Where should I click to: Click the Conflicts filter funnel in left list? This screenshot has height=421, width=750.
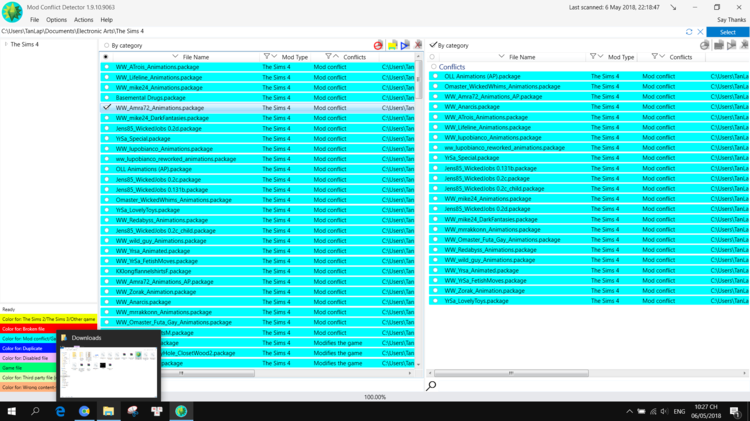click(328, 56)
